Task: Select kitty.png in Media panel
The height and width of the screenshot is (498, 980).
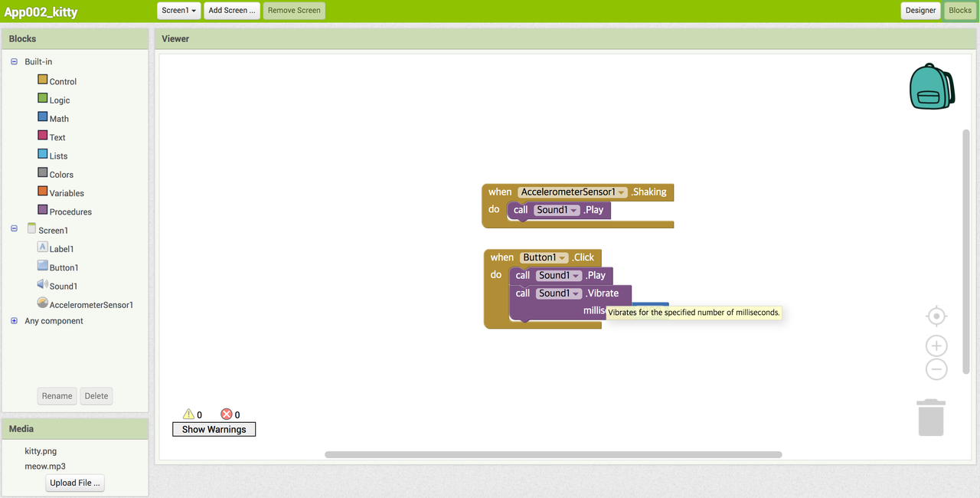Action: [41, 451]
